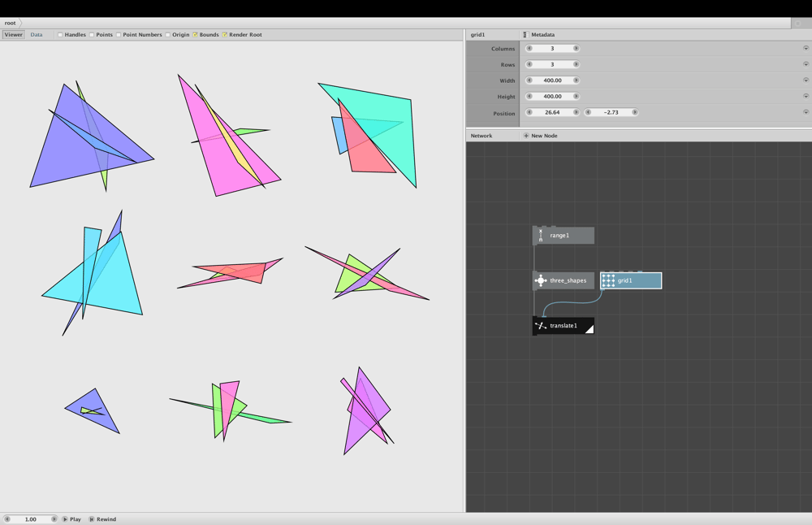
Task: Click the range1 node icon
Action: [x=541, y=236]
